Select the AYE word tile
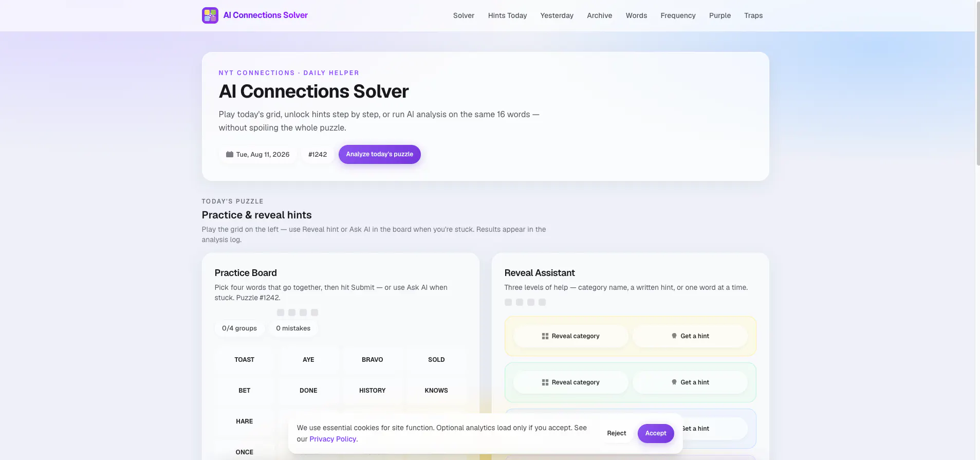Image resolution: width=980 pixels, height=460 pixels. click(308, 360)
